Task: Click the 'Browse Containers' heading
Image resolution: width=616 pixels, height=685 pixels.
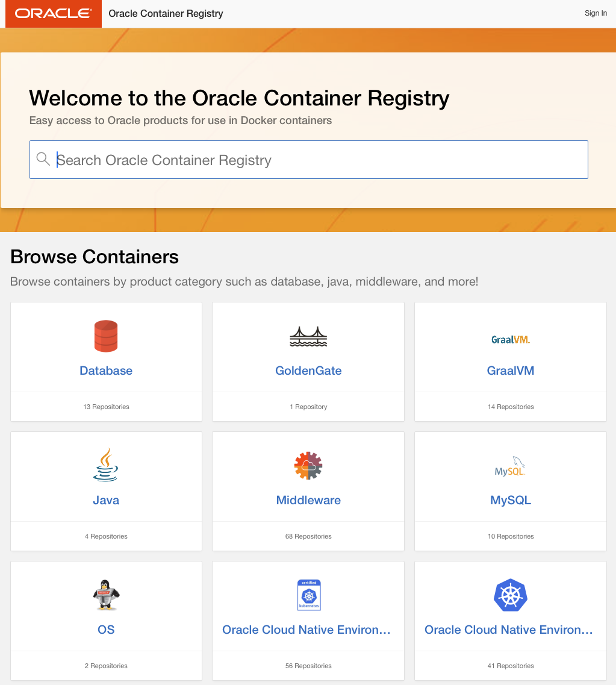Action: [x=95, y=257]
